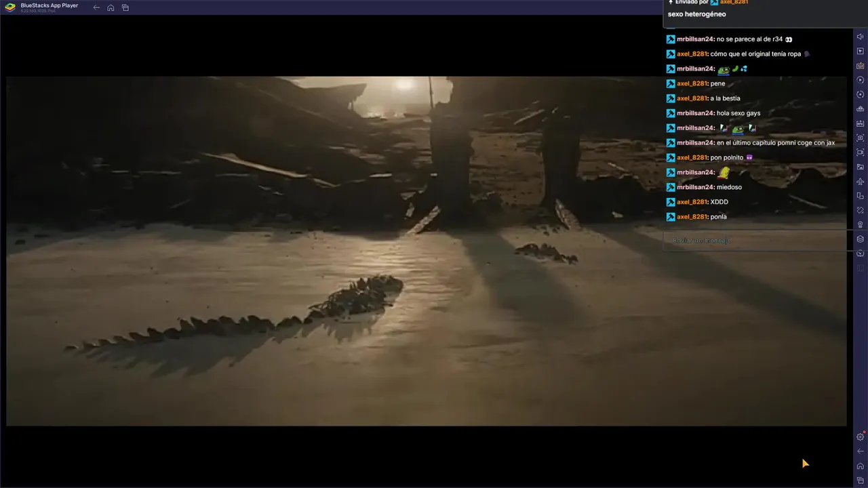Click the video player showing the desert scene
Screen dimensions: 868x488
tap(426, 251)
